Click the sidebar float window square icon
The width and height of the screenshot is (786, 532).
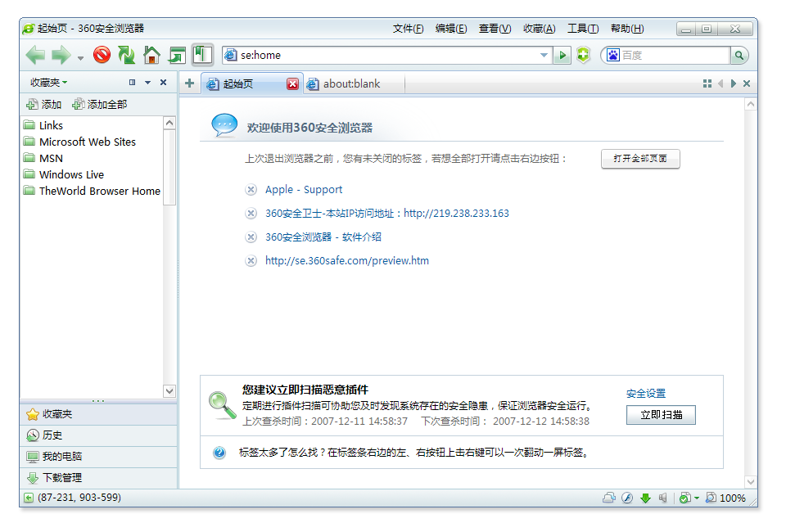[133, 83]
